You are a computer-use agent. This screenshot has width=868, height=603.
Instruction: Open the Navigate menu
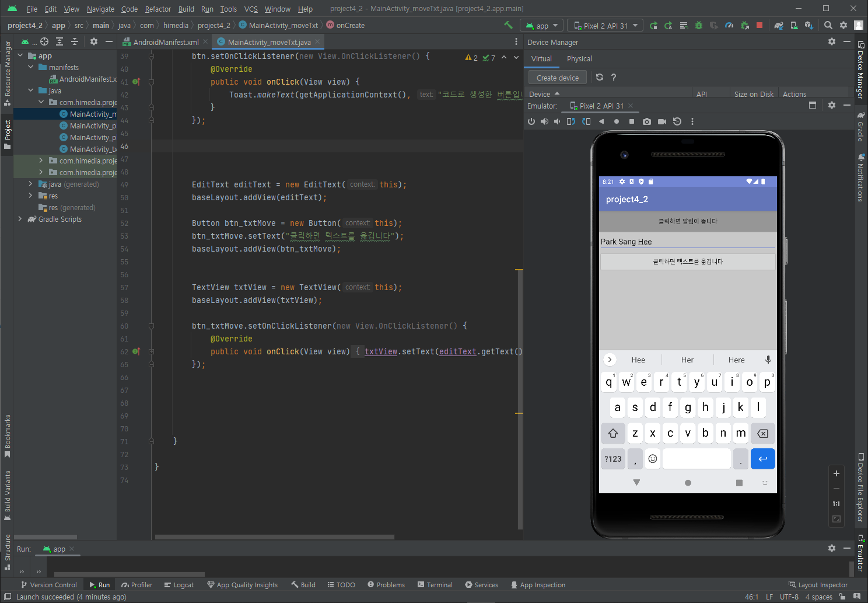100,9
